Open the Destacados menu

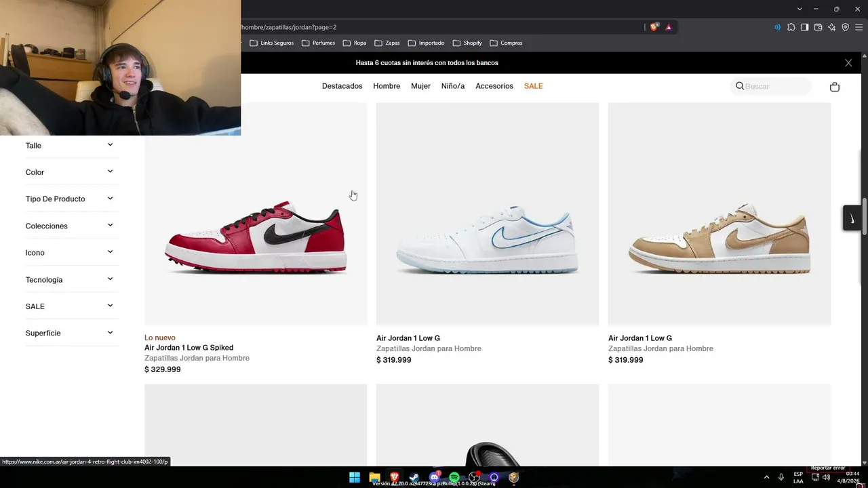(342, 86)
